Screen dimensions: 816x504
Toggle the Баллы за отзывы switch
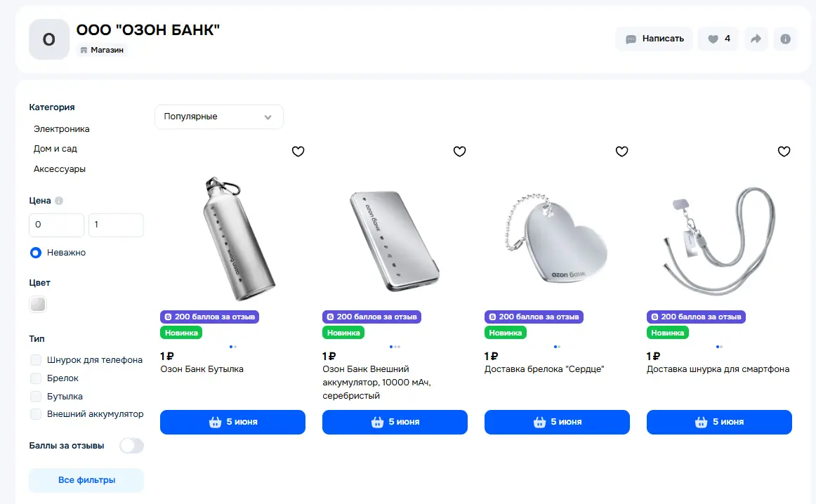pos(131,446)
